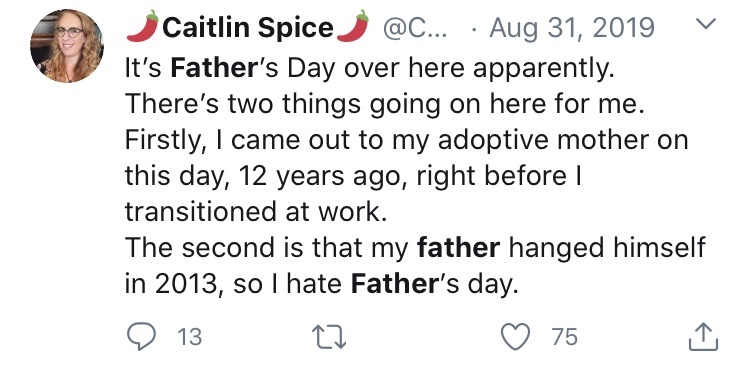Click the chili pepper emoji before the name
750x376 pixels.
tap(143, 26)
